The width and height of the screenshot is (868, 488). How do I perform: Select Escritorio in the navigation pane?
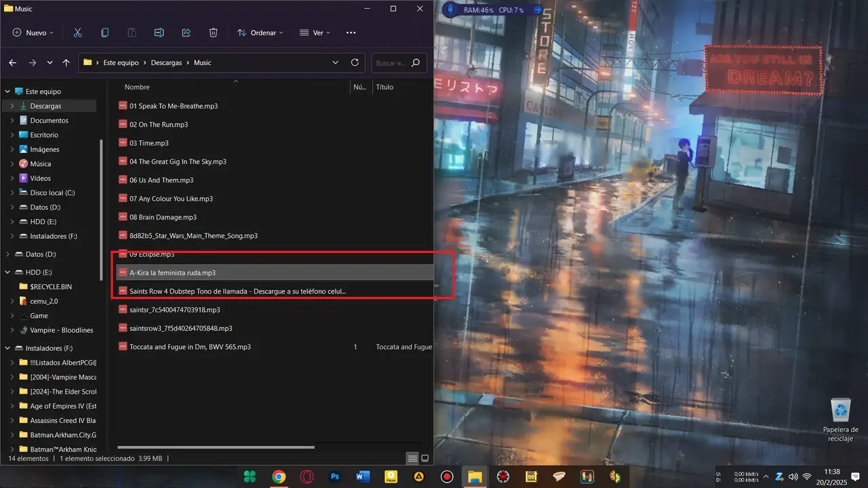(x=44, y=135)
